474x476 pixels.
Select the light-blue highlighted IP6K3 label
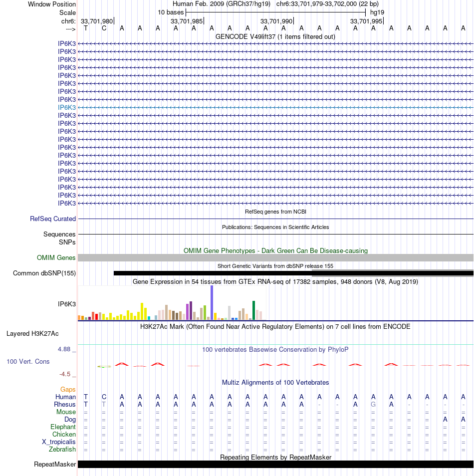click(67, 107)
